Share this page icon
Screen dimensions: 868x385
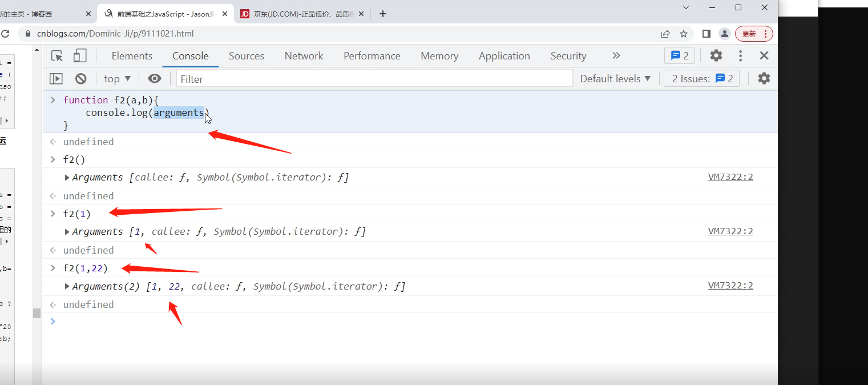[x=665, y=34]
